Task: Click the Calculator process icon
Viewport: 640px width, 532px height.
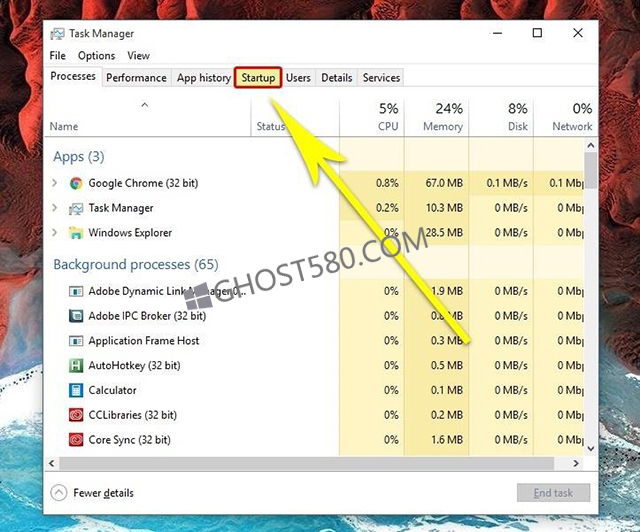Action: [x=76, y=390]
